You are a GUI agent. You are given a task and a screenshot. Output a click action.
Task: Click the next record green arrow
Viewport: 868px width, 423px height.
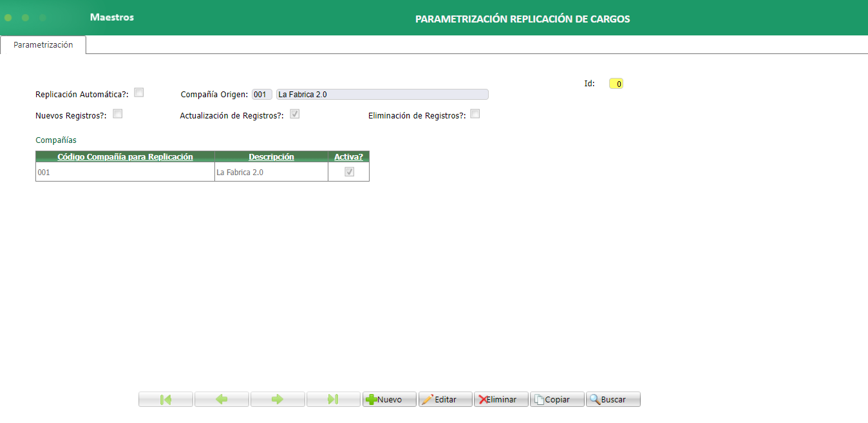[x=277, y=399]
